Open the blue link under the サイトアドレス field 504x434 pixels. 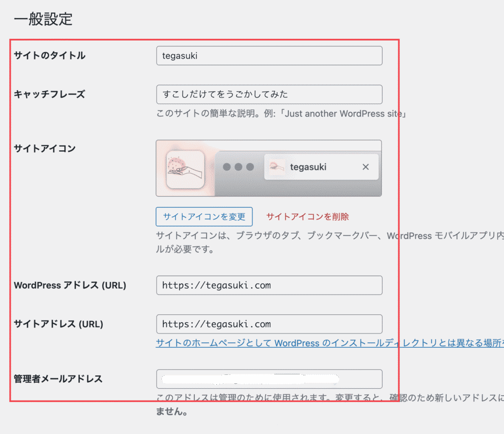[325, 343]
